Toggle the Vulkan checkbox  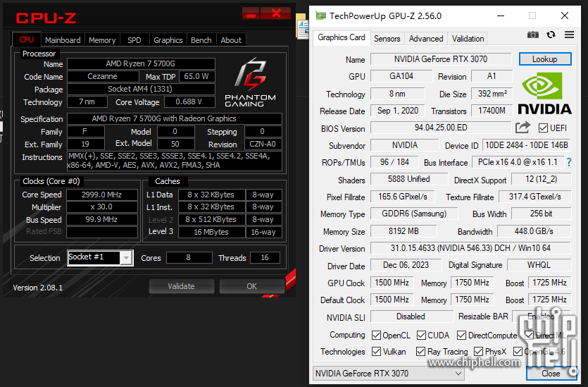pos(376,351)
